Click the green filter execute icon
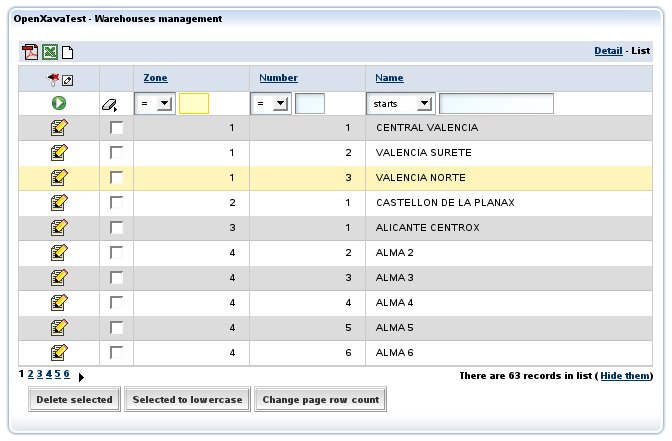 pos(59,103)
